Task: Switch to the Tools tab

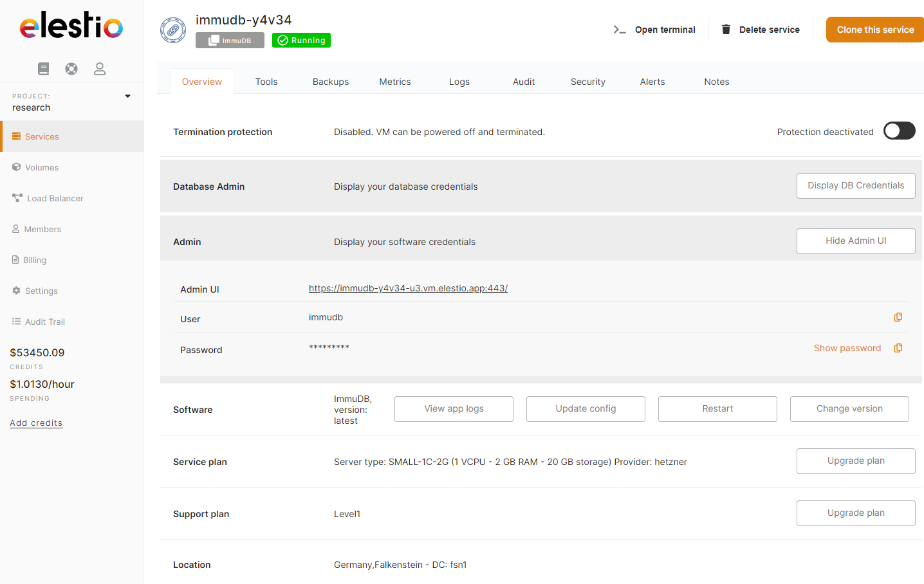Action: point(266,82)
